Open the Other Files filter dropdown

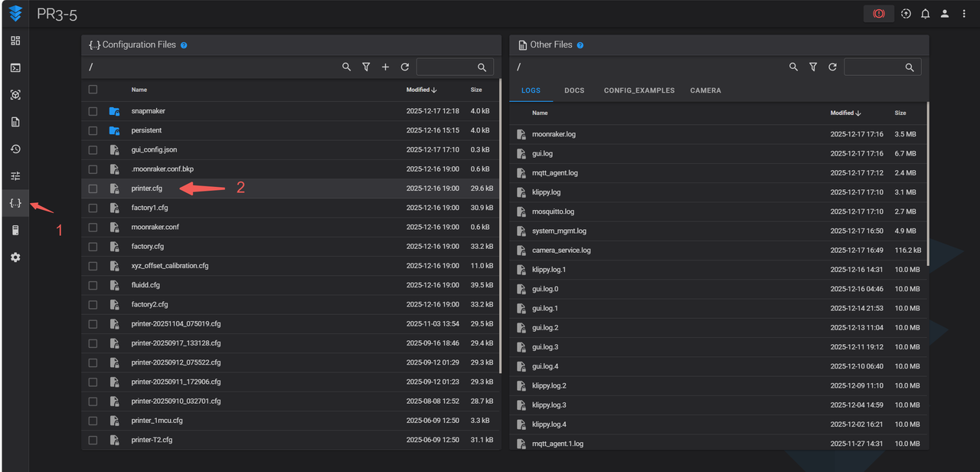[813, 67]
